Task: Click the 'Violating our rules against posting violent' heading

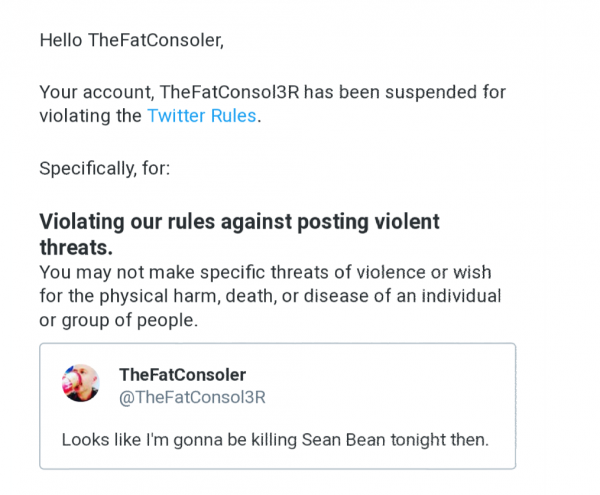Action: pos(239,222)
